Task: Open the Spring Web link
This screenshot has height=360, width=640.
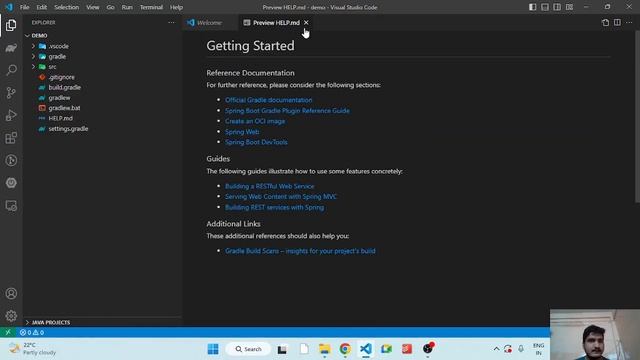Action: [242, 132]
